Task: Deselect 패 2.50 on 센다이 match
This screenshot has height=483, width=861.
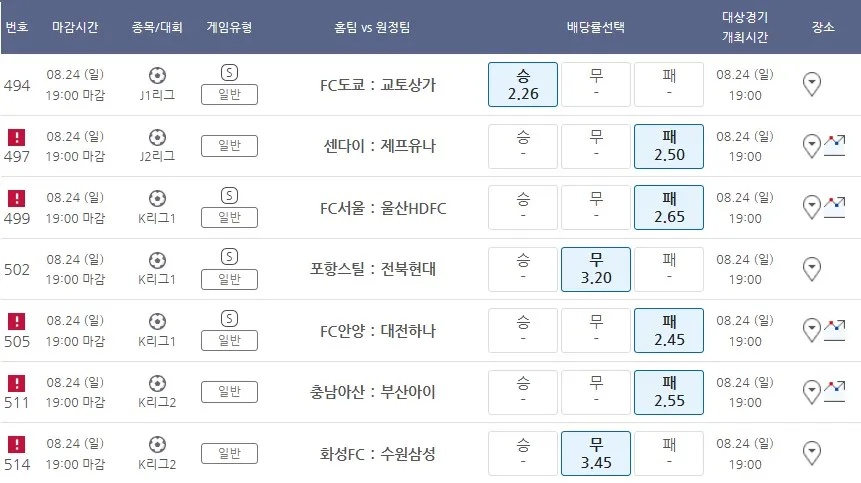Action: pos(669,146)
